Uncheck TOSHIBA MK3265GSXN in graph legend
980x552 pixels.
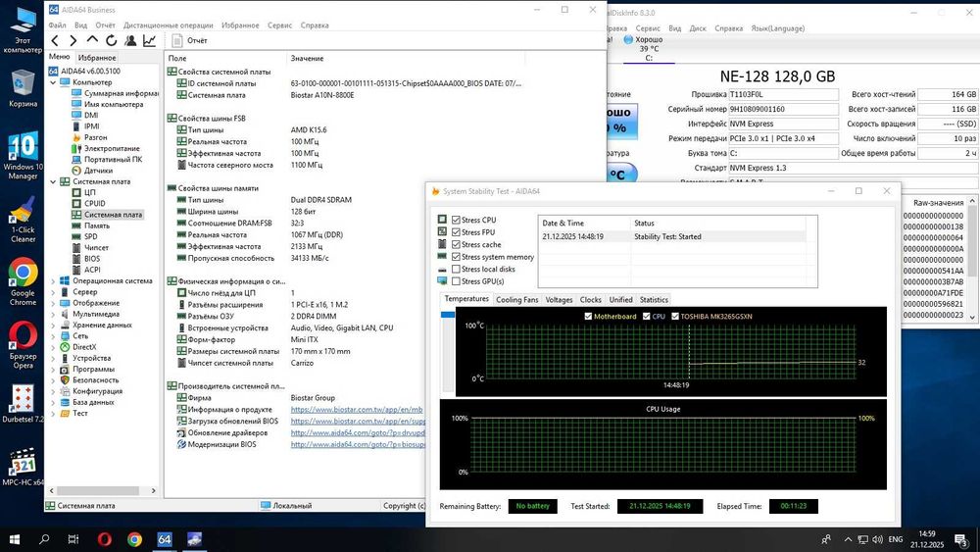coord(675,317)
